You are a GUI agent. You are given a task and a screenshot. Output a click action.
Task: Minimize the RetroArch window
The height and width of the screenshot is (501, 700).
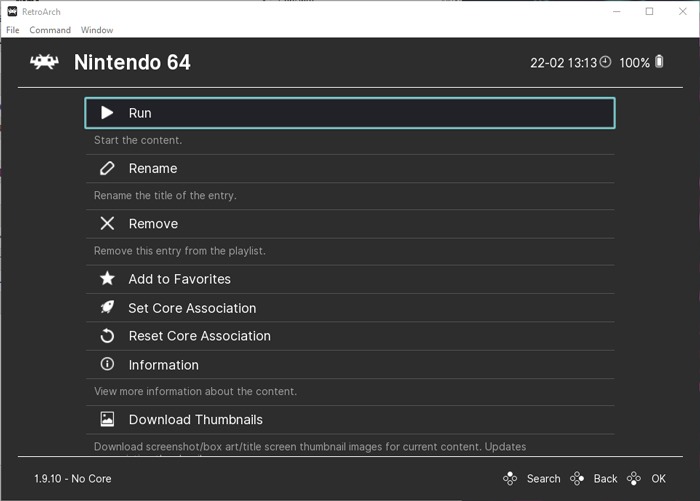pyautogui.click(x=617, y=12)
